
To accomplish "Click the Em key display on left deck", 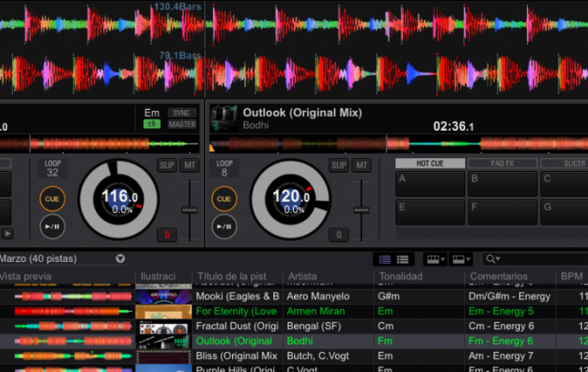I will coord(152,113).
